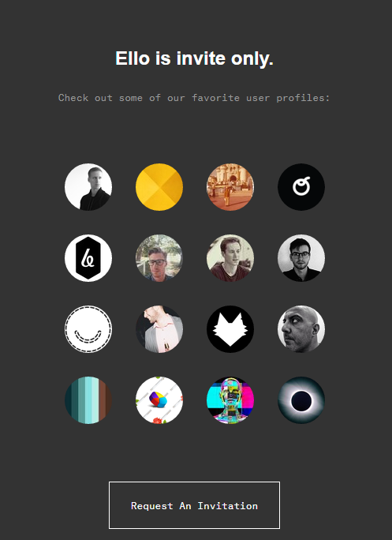This screenshot has width=392, height=540.
Task: Select the 'Ello is invite only.' heading
Action: tap(195, 58)
